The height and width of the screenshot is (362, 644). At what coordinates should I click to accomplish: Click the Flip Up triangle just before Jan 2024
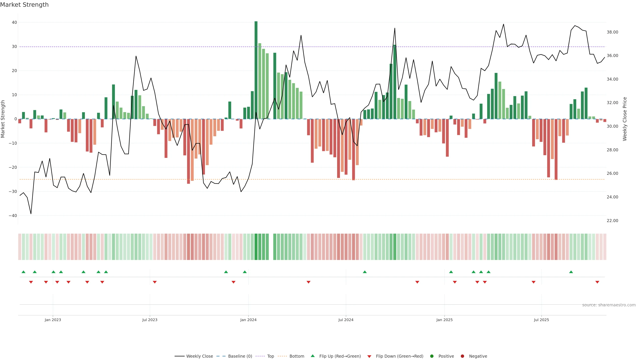click(x=245, y=272)
